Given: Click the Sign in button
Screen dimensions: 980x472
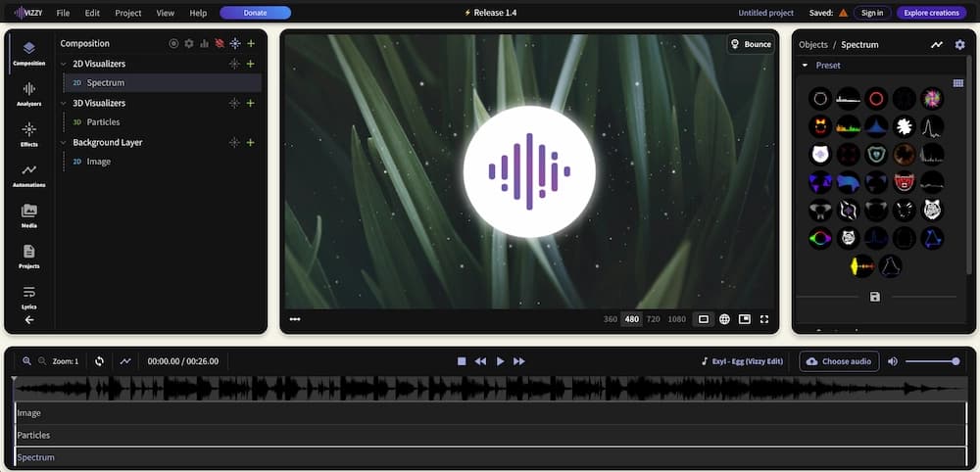Looking at the screenshot, I should coord(872,13).
